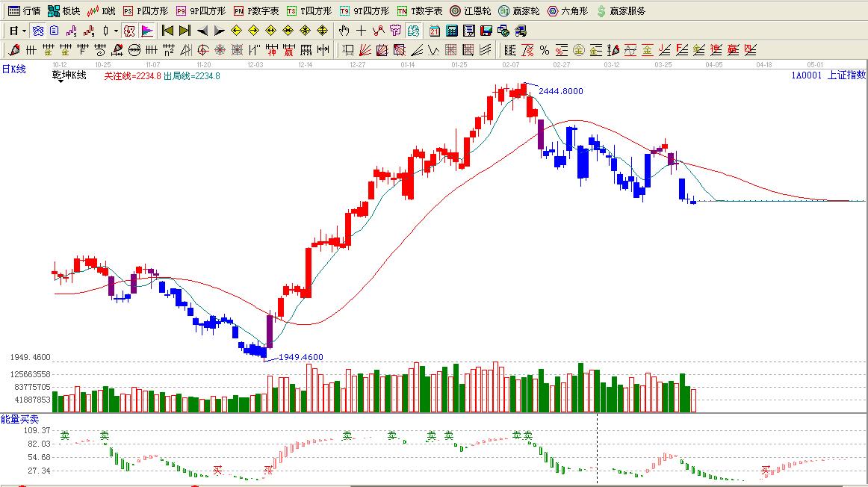Open the calendar date icon
The width and height of the screenshot is (868, 487).
435,31
